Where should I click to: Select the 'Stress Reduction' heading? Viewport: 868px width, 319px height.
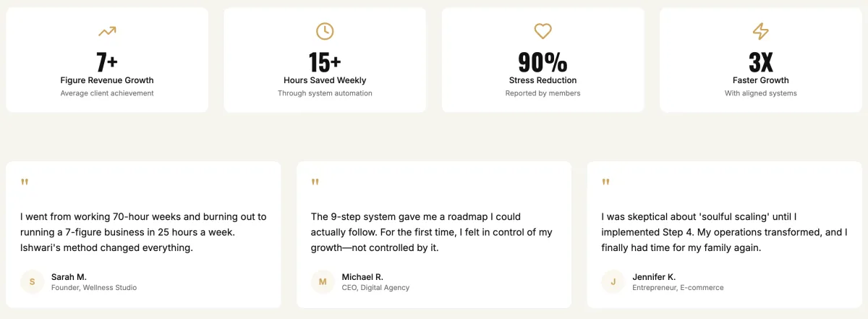click(x=542, y=80)
